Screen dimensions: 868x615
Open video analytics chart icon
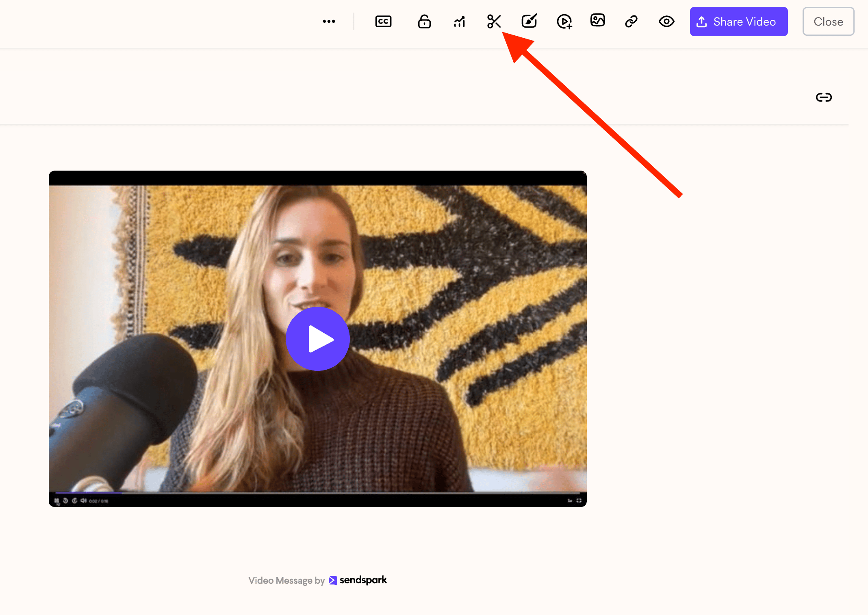460,22
